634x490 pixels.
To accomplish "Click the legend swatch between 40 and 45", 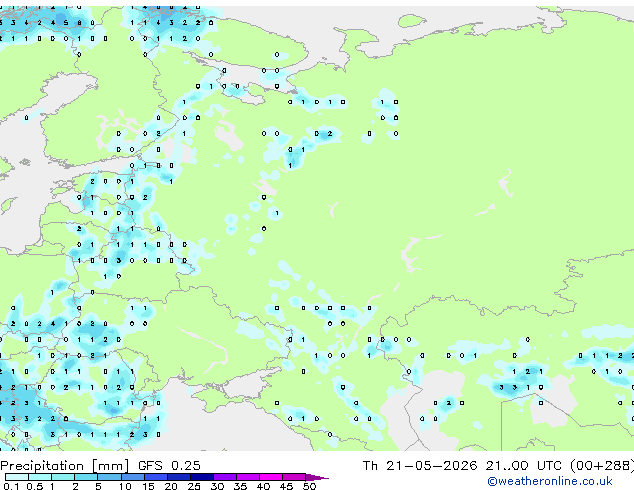I will pos(271,477).
